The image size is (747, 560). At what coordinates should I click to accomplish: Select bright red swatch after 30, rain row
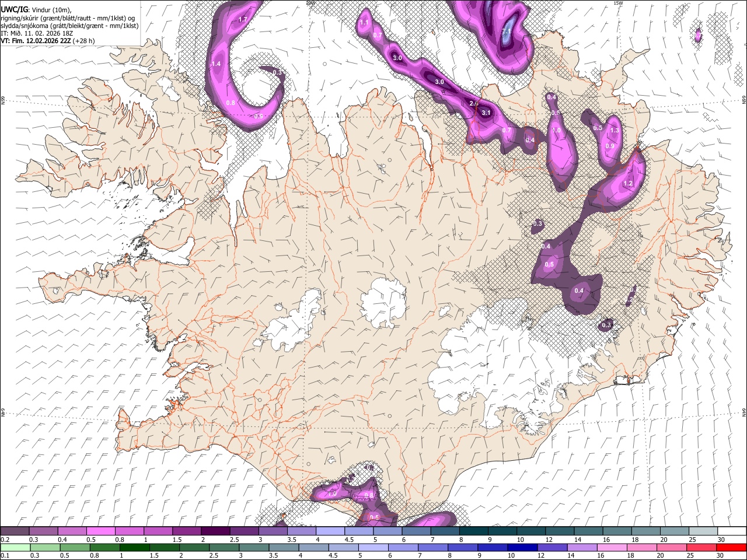click(x=731, y=547)
